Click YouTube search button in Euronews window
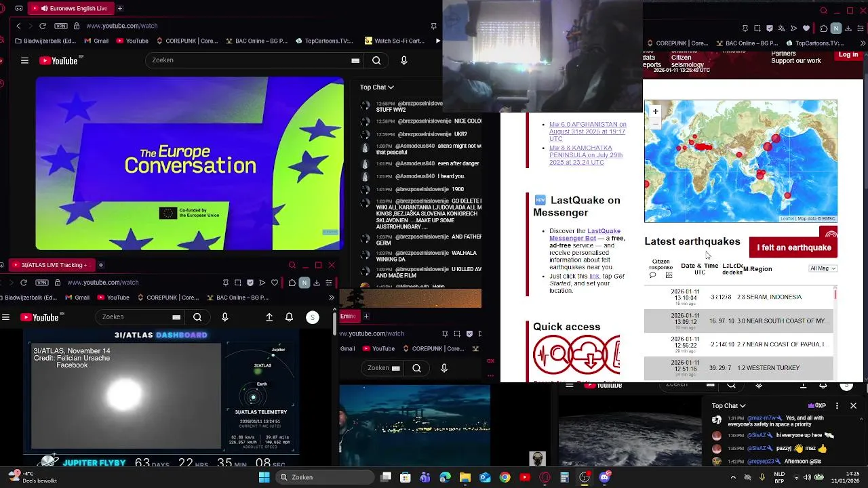This screenshot has width=868, height=488. coord(376,60)
